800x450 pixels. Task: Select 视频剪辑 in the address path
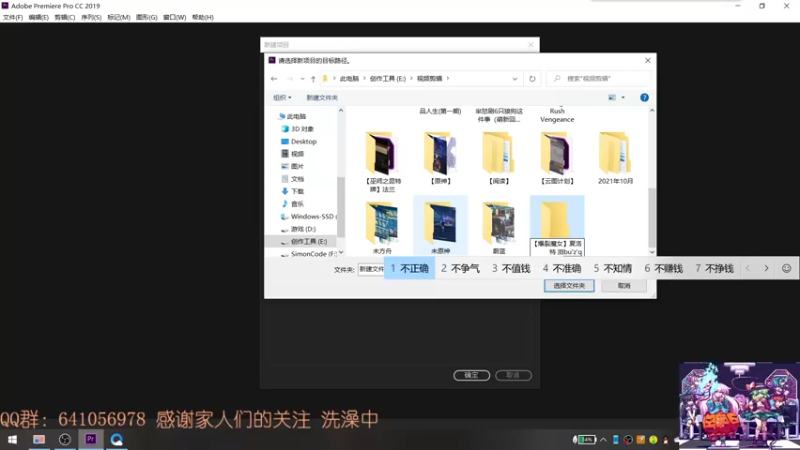tap(430, 79)
